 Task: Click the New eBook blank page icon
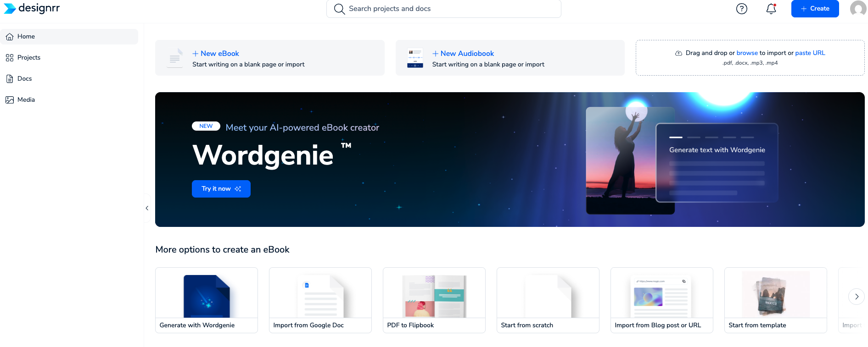(x=174, y=58)
